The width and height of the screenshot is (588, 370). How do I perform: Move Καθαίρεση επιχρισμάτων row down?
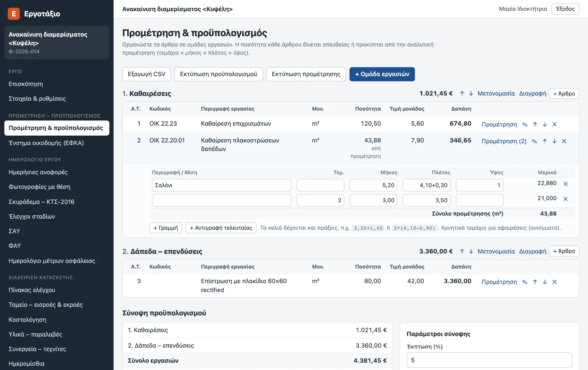coord(545,125)
